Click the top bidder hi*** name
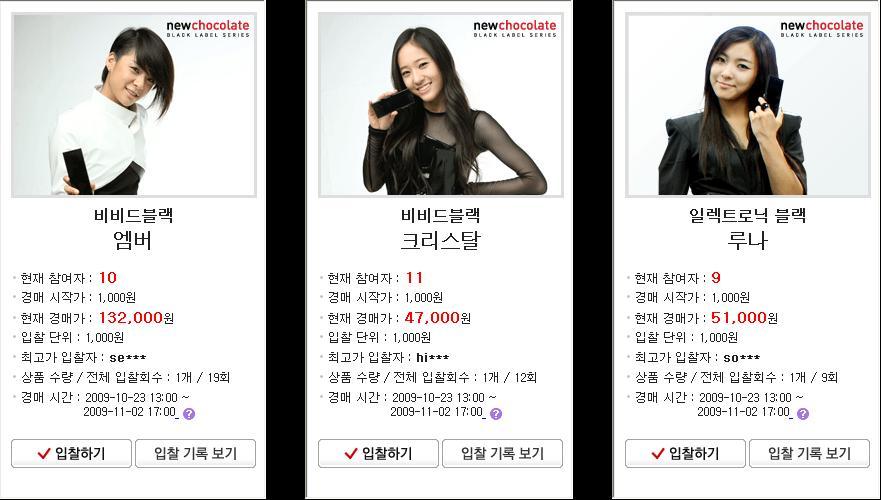 tap(433, 357)
